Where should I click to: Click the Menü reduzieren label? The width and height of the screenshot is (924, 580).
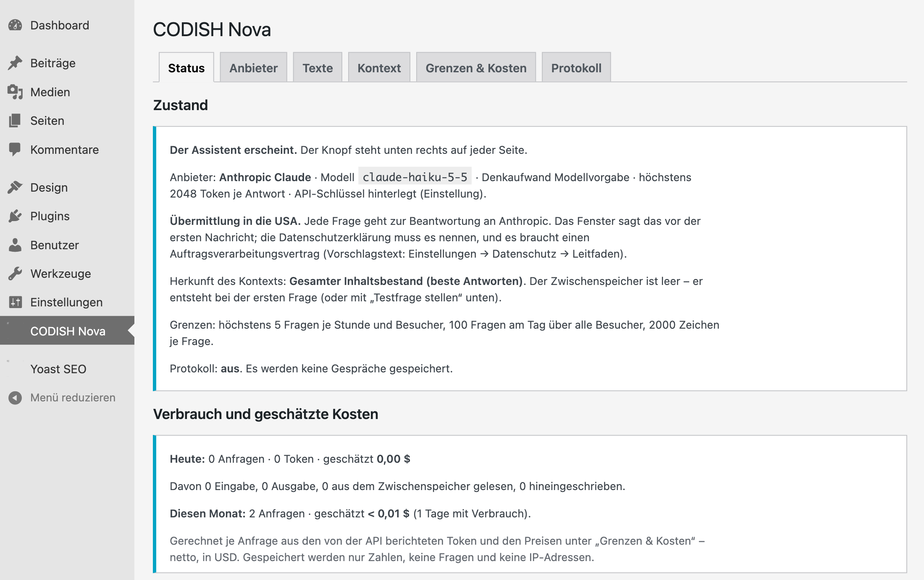[x=73, y=398]
